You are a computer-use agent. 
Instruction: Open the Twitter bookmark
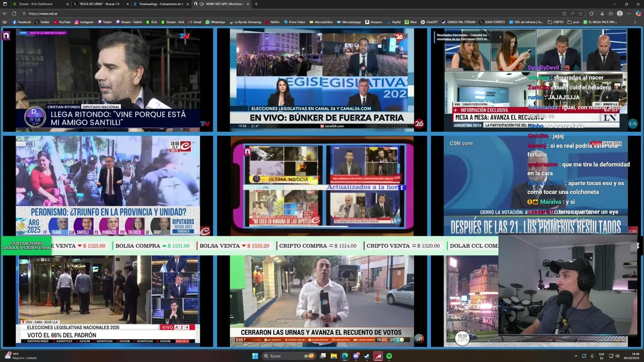(42, 22)
